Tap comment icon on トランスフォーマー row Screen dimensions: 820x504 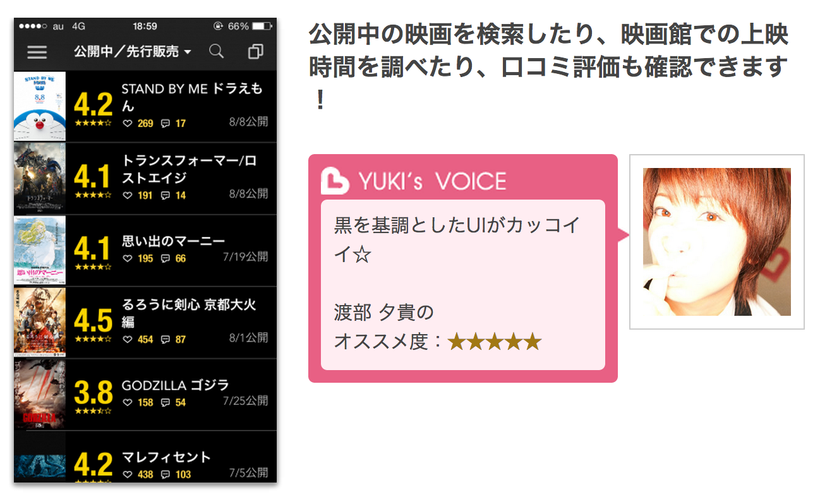(166, 195)
